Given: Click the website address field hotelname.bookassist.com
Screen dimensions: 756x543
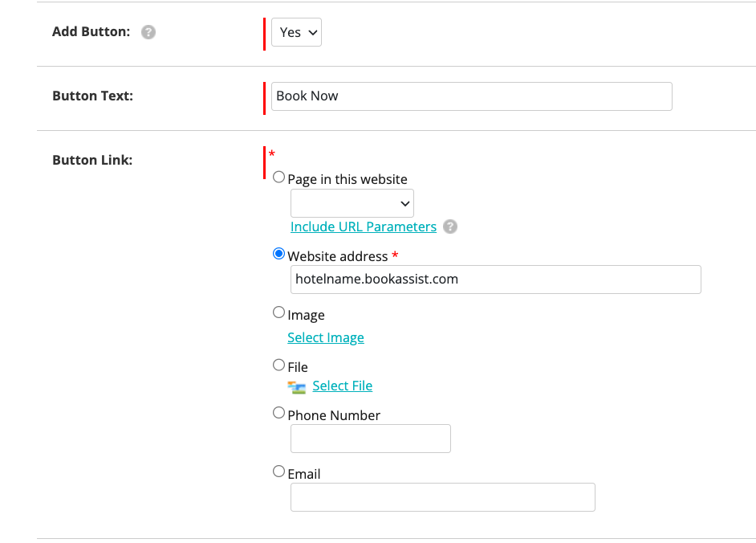Looking at the screenshot, I should [496, 280].
